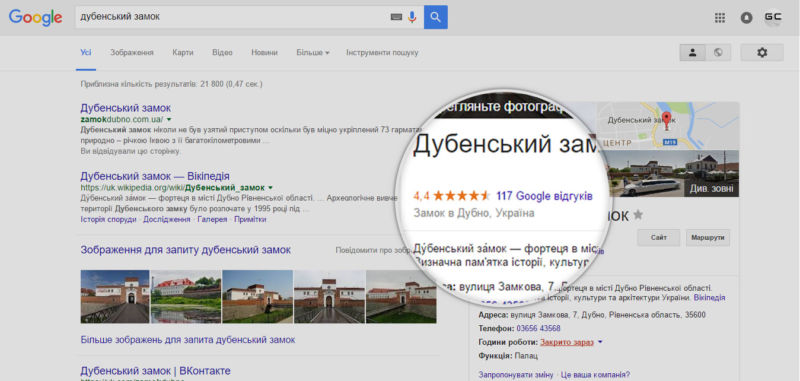Click the Функція: Палац text

pyautogui.click(x=508, y=355)
